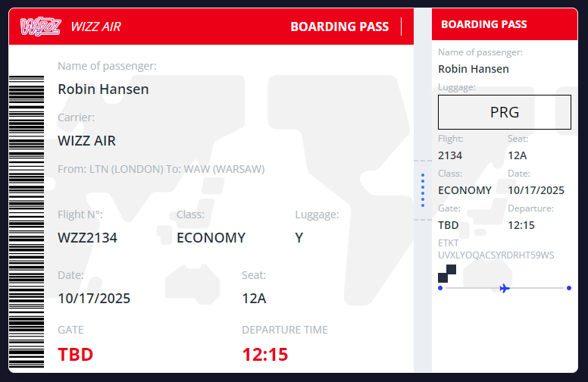The width and height of the screenshot is (588, 382).
Task: Click the Wizz Air logo
Action: [x=41, y=27]
